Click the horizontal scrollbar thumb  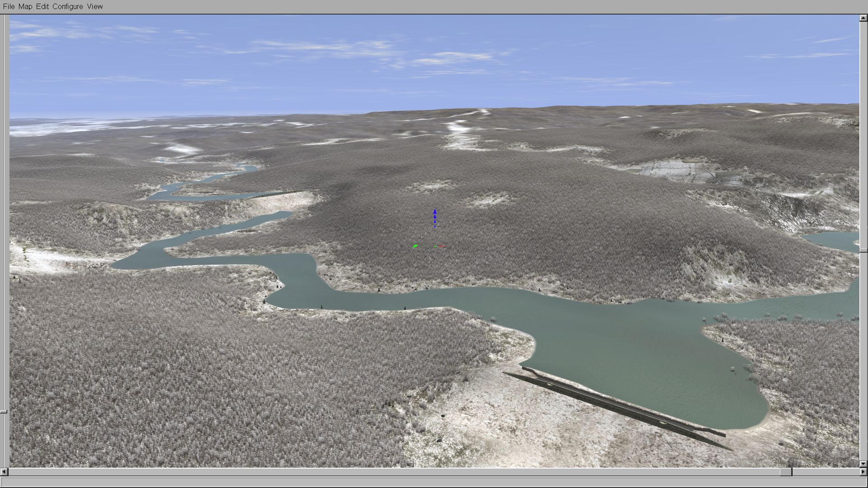(x=786, y=472)
